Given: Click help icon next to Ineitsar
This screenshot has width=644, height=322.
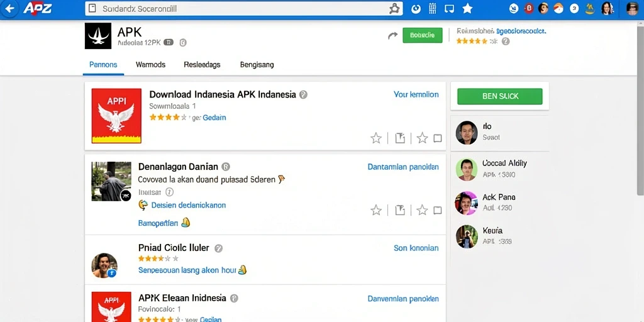Looking at the screenshot, I should pos(169,192).
